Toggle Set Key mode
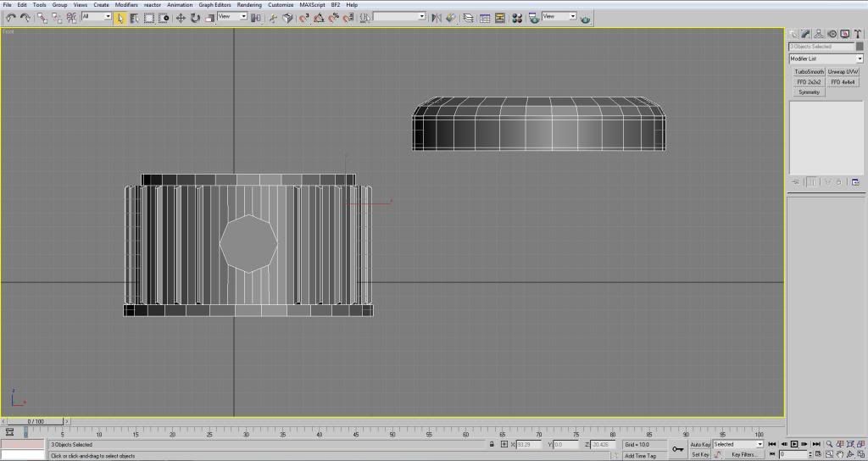 click(700, 454)
